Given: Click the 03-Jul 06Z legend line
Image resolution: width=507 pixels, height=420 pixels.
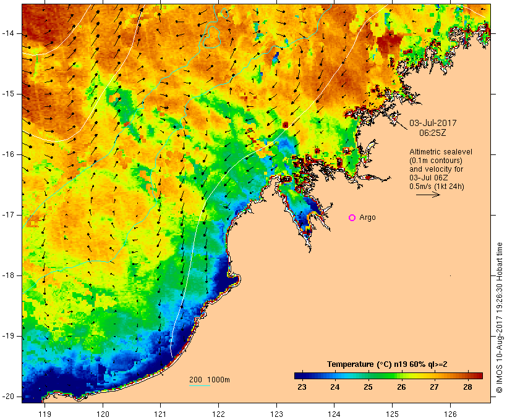Looking at the screenshot, I should point(428,178).
